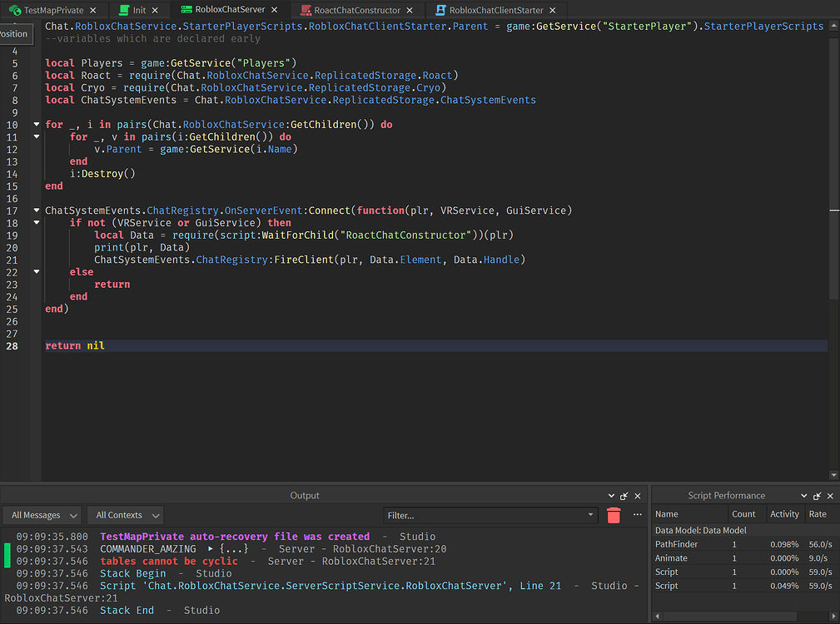Collapse the for loop at line 10
840x624 pixels.
36,124
